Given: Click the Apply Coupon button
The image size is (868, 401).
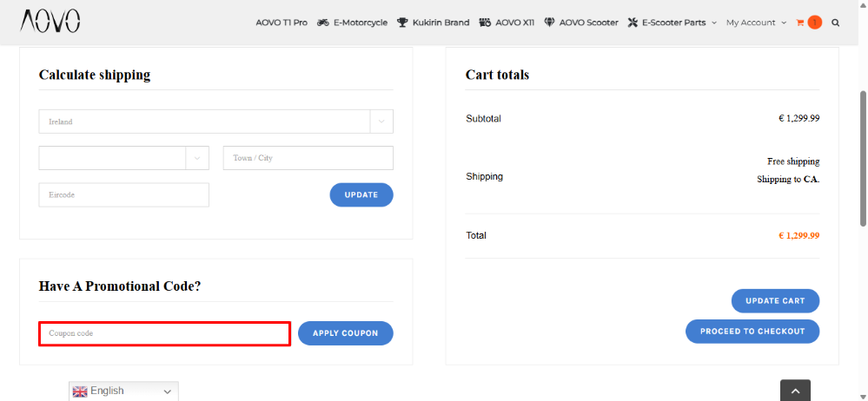Looking at the screenshot, I should click(346, 333).
